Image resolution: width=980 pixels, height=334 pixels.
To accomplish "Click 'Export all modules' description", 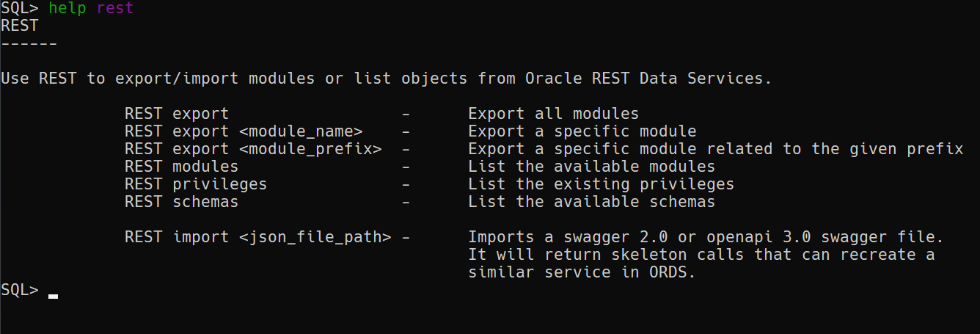I will pyautogui.click(x=554, y=114).
